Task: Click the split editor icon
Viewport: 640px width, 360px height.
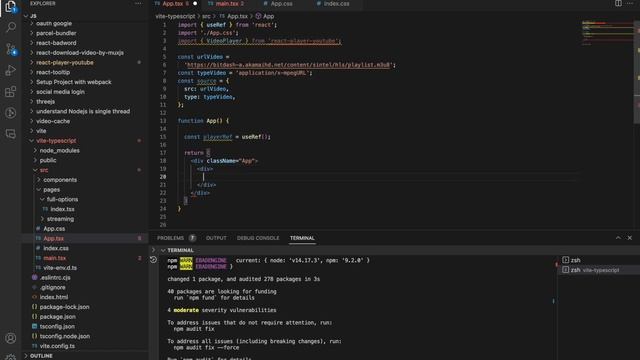Action: coord(618,3)
